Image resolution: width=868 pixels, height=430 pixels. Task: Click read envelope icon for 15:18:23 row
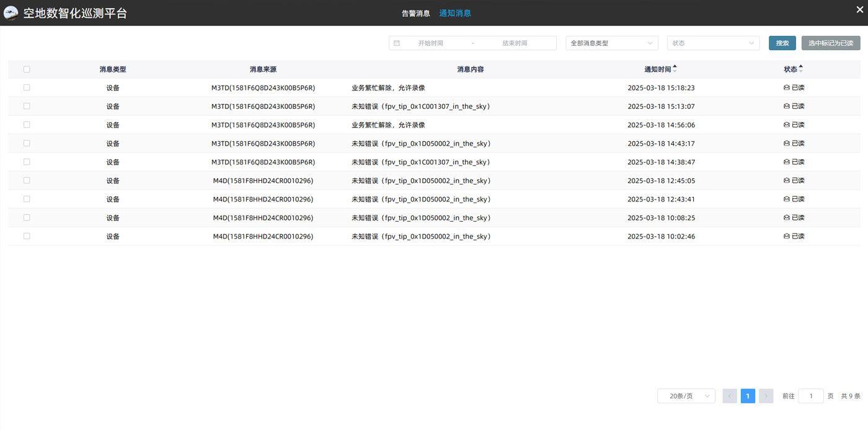pyautogui.click(x=787, y=88)
